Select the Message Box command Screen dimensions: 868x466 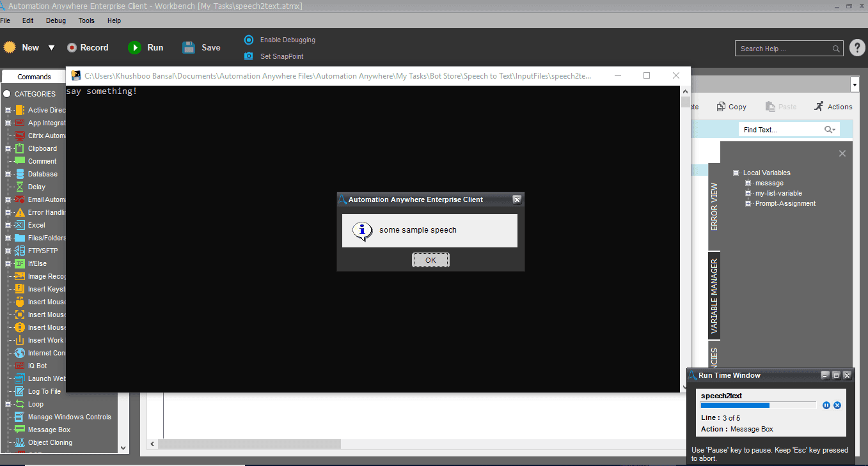coord(49,430)
